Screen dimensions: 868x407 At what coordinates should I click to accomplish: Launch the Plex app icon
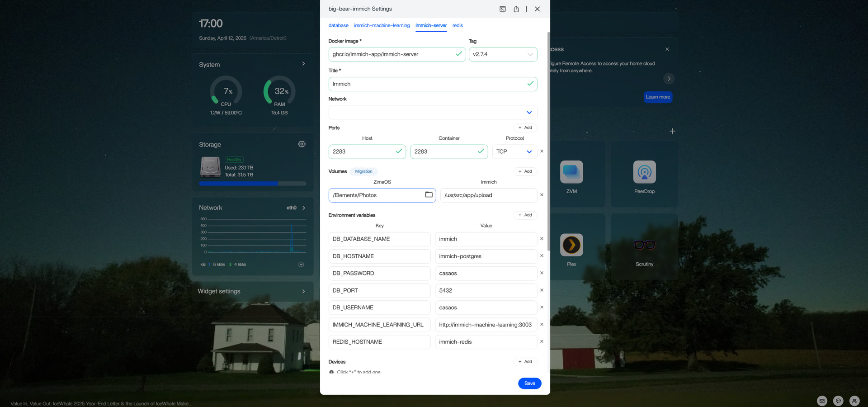pyautogui.click(x=571, y=245)
